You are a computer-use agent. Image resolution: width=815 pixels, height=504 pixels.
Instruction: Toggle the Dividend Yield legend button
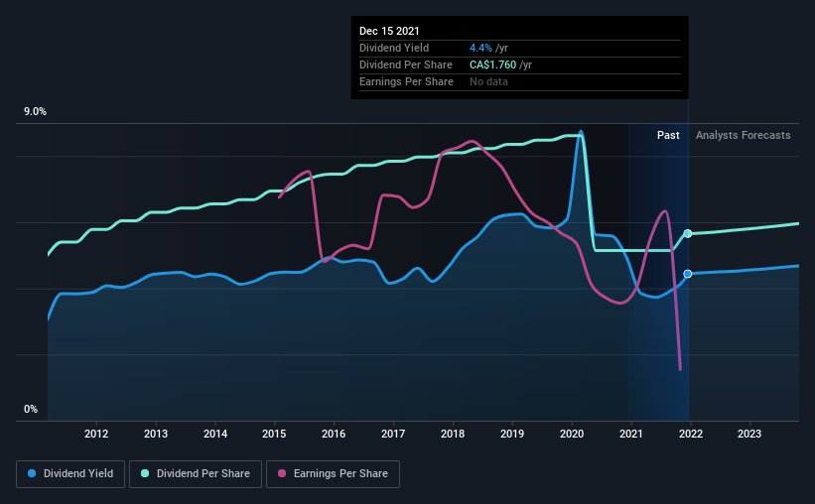71,474
